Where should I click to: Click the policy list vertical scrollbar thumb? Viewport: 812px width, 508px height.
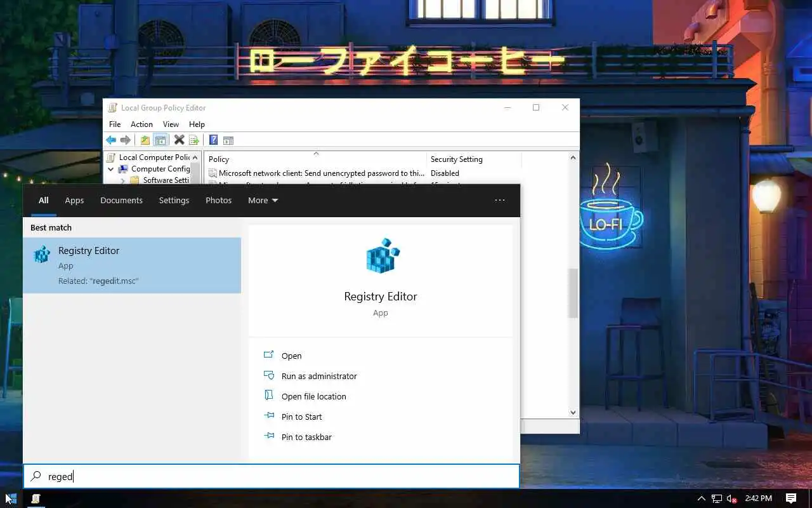coord(573,293)
